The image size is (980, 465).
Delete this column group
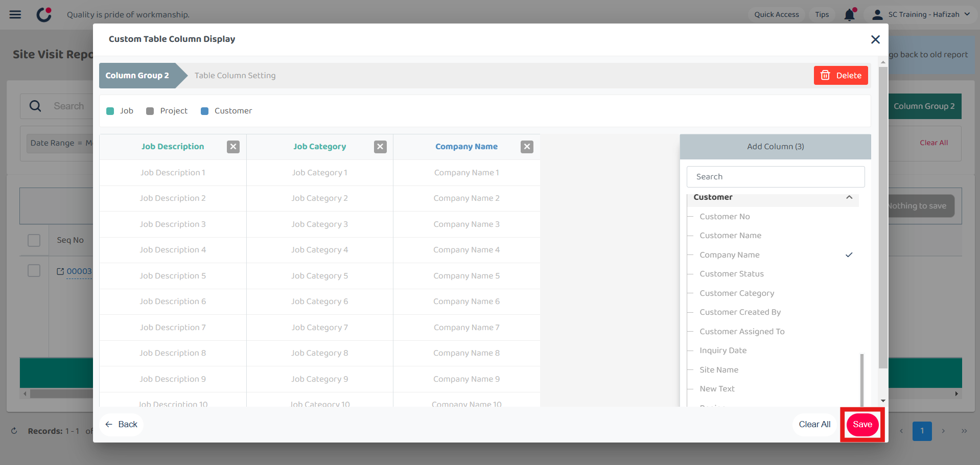pyautogui.click(x=841, y=76)
